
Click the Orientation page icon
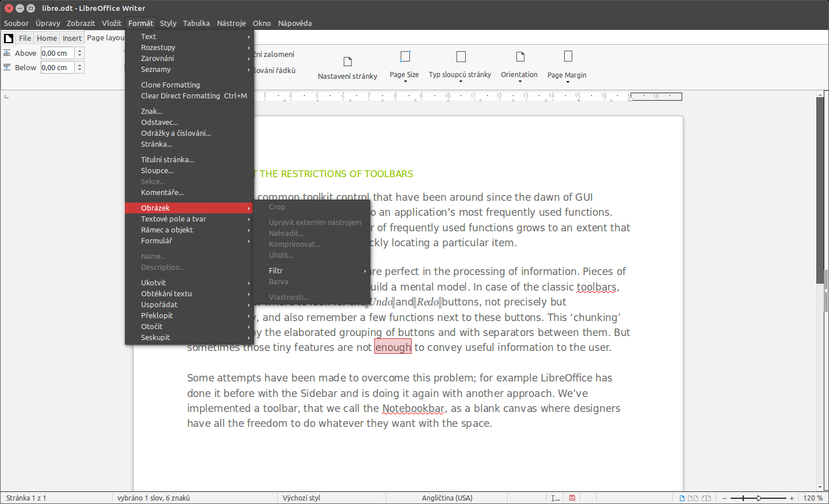pyautogui.click(x=520, y=56)
